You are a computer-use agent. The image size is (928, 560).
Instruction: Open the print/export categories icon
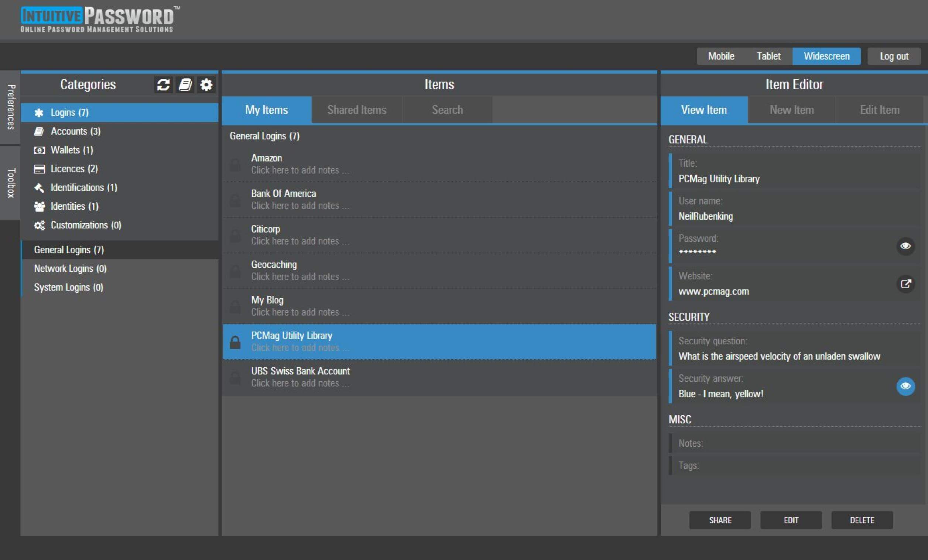pos(186,84)
